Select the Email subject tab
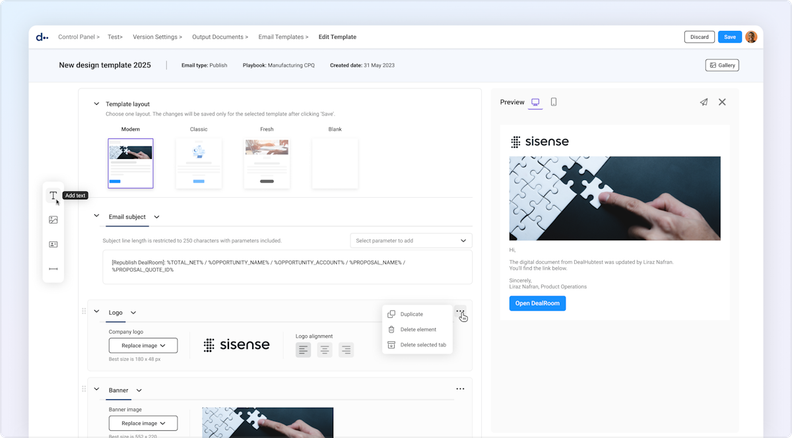This screenshot has height=438, width=792. [x=127, y=217]
